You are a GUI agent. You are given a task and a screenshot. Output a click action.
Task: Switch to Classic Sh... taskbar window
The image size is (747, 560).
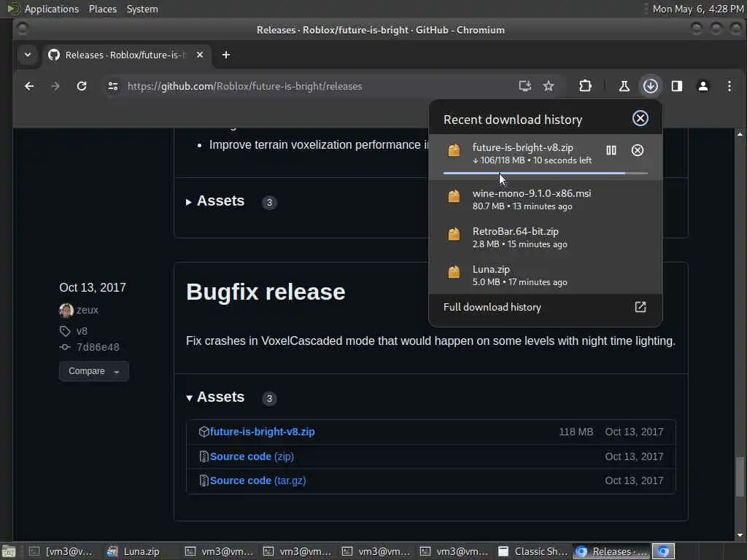[533, 551]
